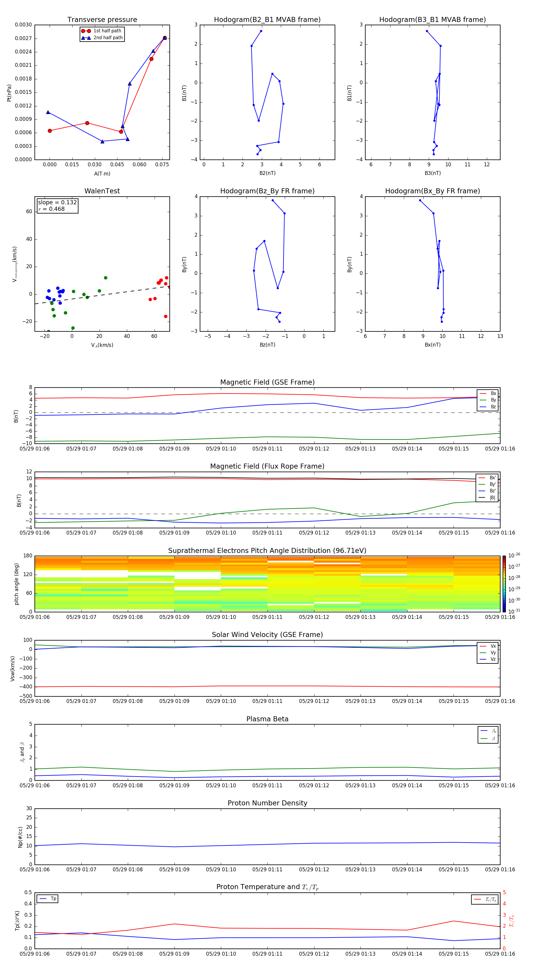Select the "Bx'" legend entry
535x980 pixels.
pyautogui.click(x=487, y=478)
